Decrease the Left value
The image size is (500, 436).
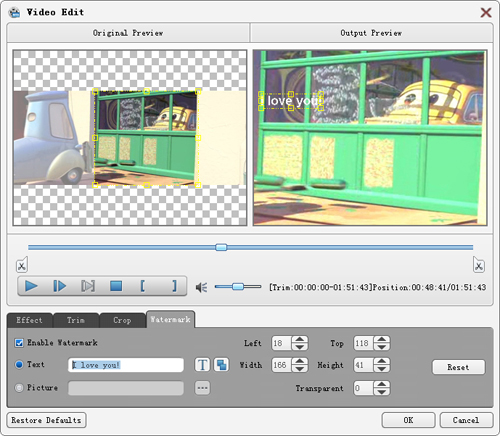[300, 347]
